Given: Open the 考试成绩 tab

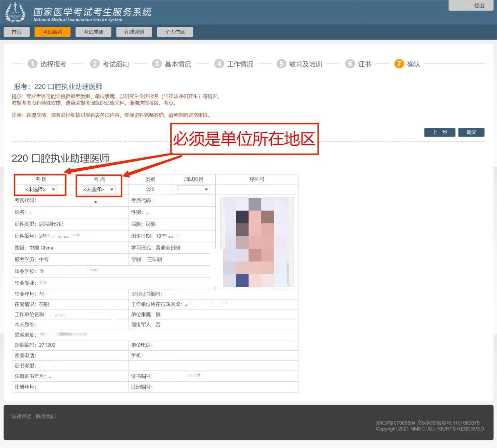Looking at the screenshot, I should click(x=93, y=32).
